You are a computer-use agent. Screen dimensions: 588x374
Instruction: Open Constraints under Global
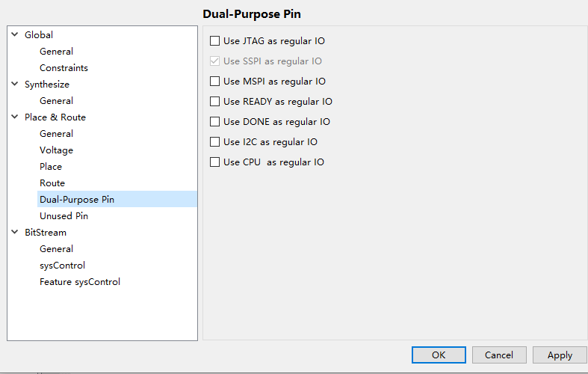(x=64, y=68)
